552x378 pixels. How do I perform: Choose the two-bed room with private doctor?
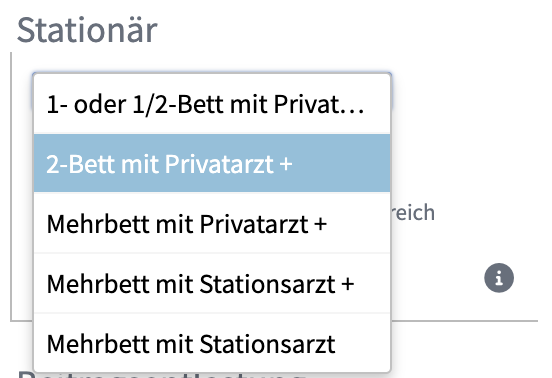tap(212, 163)
